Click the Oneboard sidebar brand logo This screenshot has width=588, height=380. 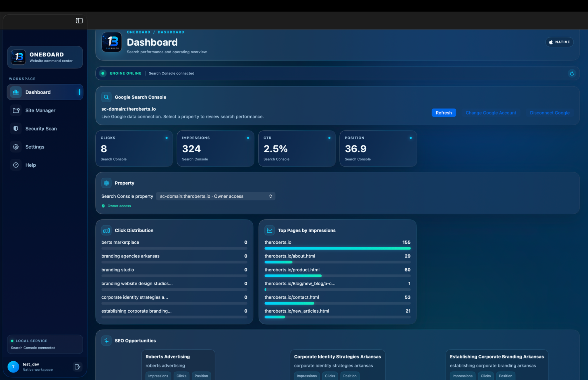pyautogui.click(x=18, y=57)
